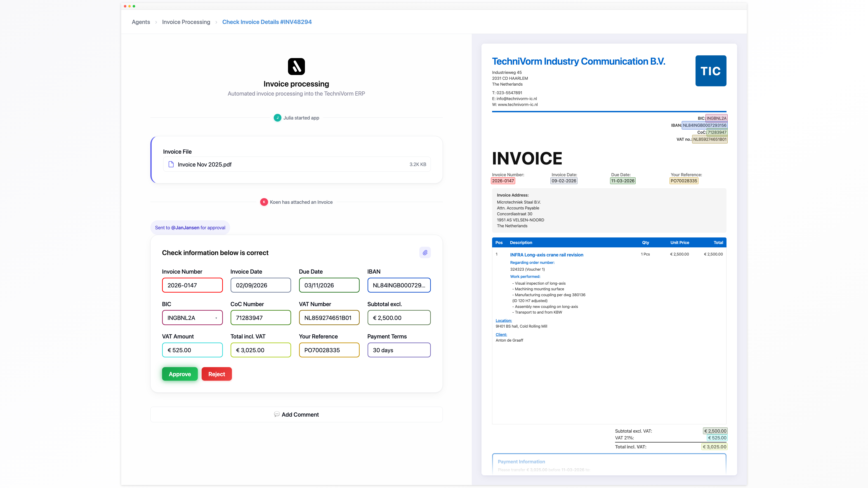Screen dimensions: 868x488
Task: Click into the Invoice Number field
Action: [x=192, y=285]
